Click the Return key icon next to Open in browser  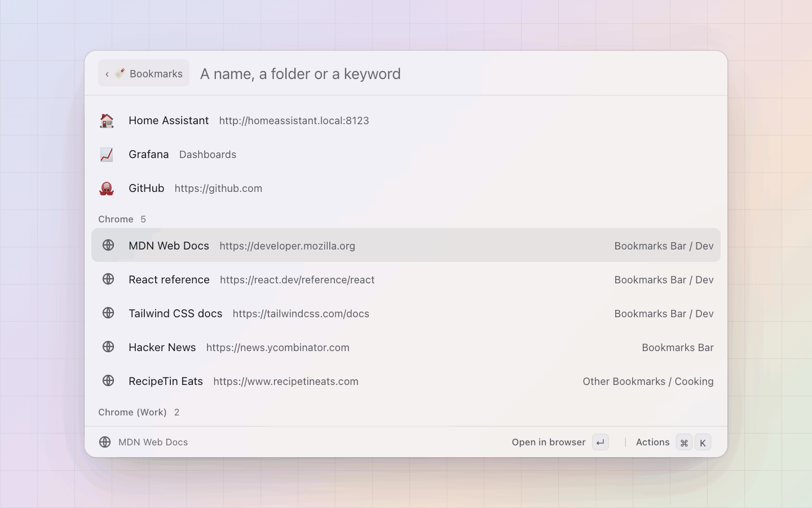(x=601, y=443)
